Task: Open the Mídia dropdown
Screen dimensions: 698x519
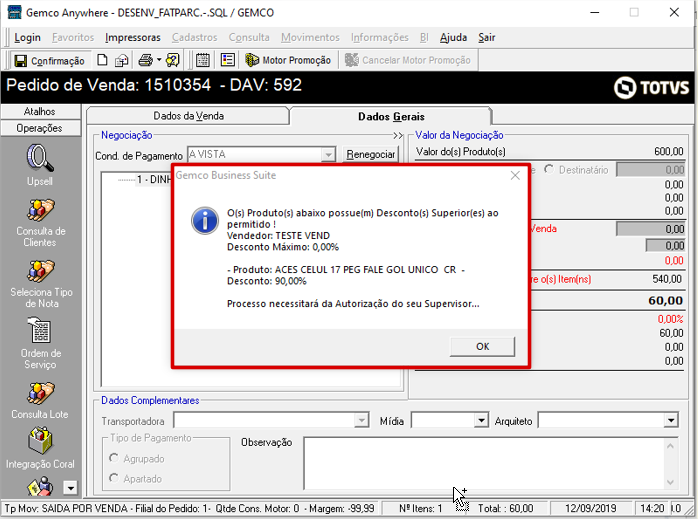Action: (481, 420)
